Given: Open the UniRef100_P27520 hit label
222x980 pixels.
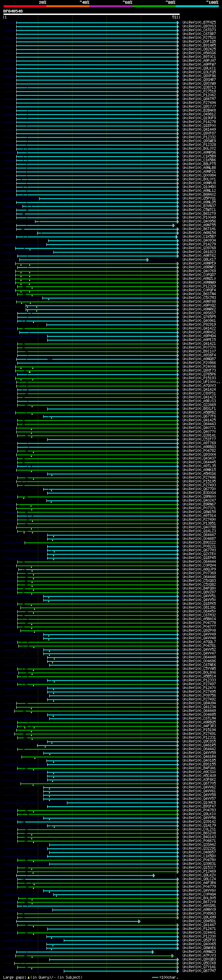Looking at the screenshot, I should 199,38.
